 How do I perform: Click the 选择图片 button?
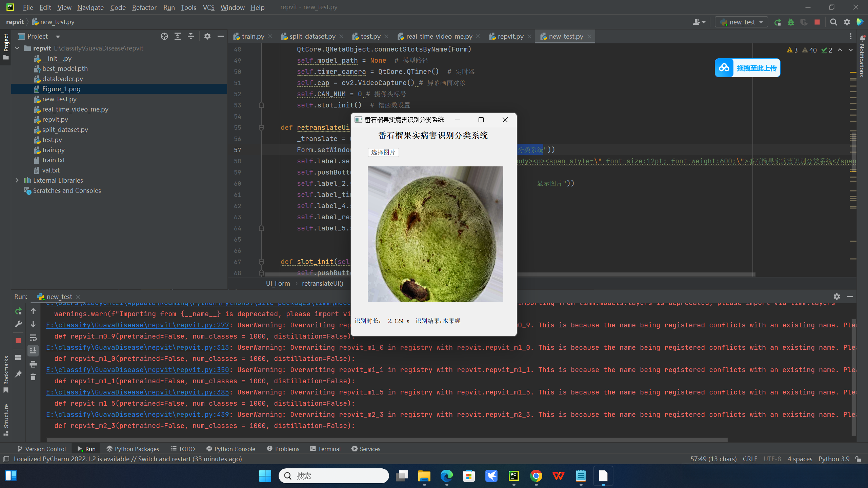click(x=383, y=152)
